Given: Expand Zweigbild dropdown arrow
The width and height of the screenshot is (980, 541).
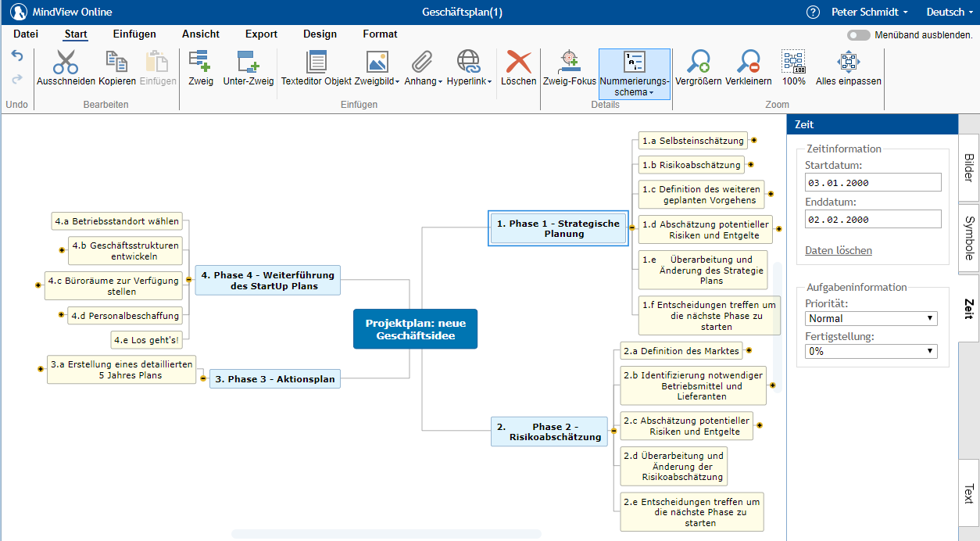Looking at the screenshot, I should pos(398,82).
